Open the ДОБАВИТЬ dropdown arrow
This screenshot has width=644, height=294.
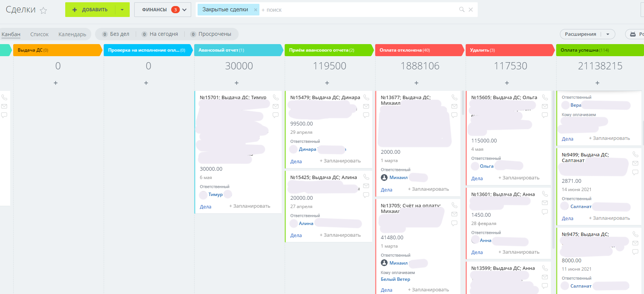tap(122, 10)
